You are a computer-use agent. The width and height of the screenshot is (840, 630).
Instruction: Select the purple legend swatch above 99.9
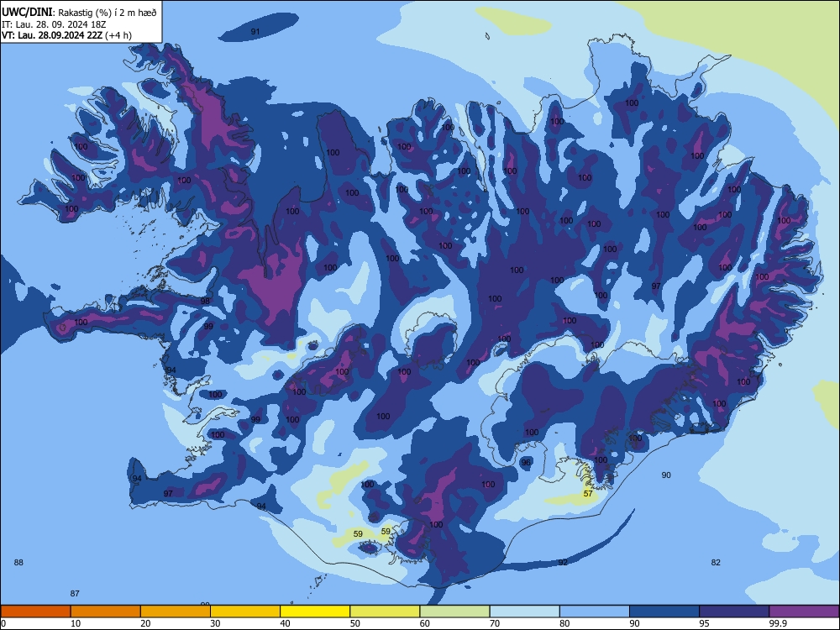pyautogui.click(x=804, y=612)
